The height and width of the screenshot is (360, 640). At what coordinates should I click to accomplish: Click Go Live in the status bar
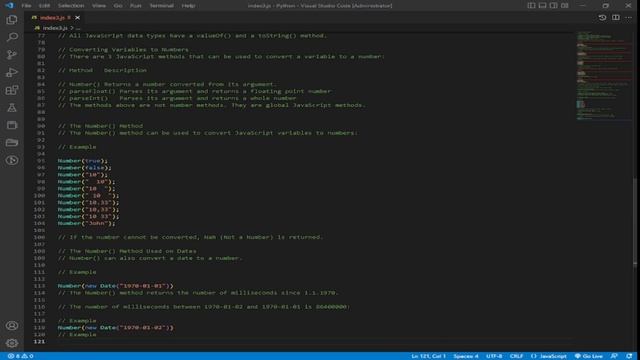[588, 356]
